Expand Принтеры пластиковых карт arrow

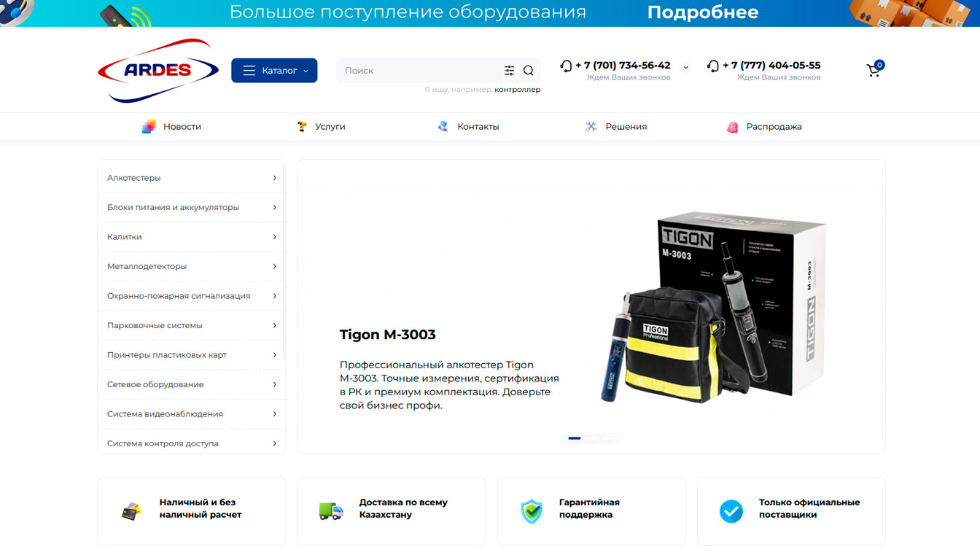click(275, 355)
